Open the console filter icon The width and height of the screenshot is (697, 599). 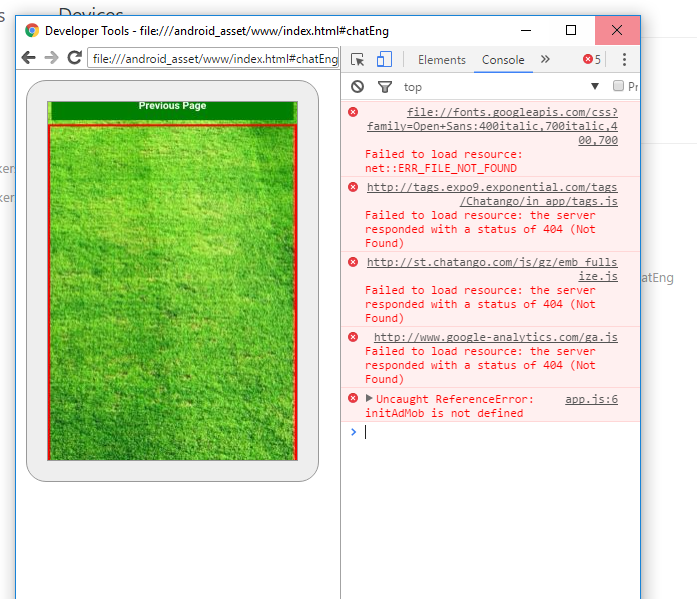[x=384, y=87]
